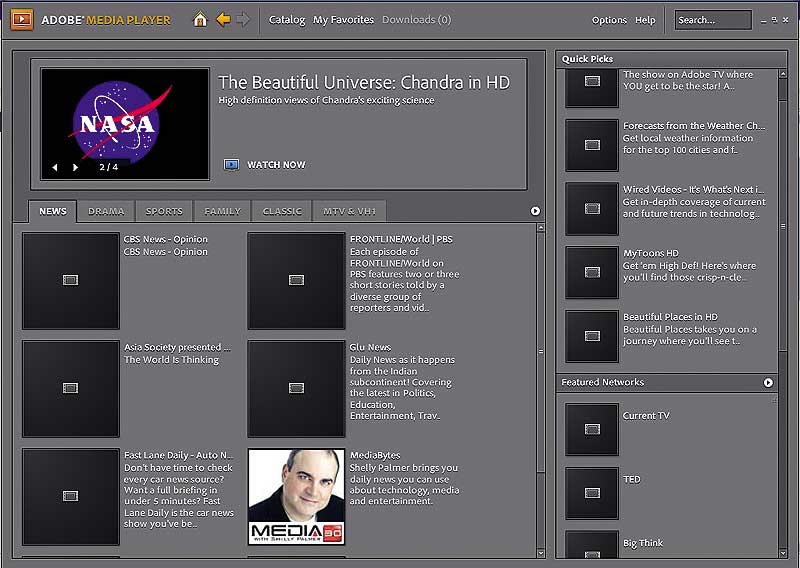Open The Beautiful Universe: Chandra in HD title
This screenshot has width=800, height=568.
(x=364, y=82)
